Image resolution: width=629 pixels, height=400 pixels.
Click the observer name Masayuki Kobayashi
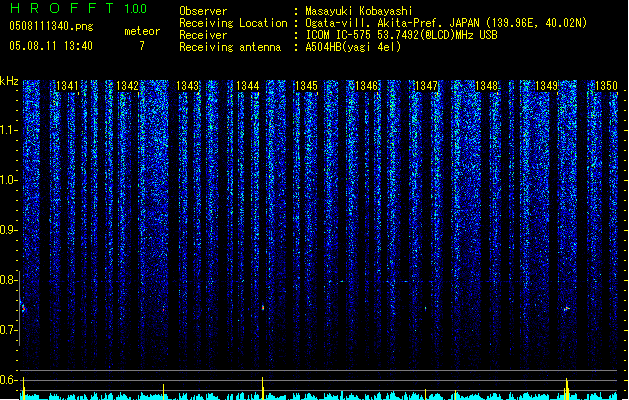click(x=359, y=11)
